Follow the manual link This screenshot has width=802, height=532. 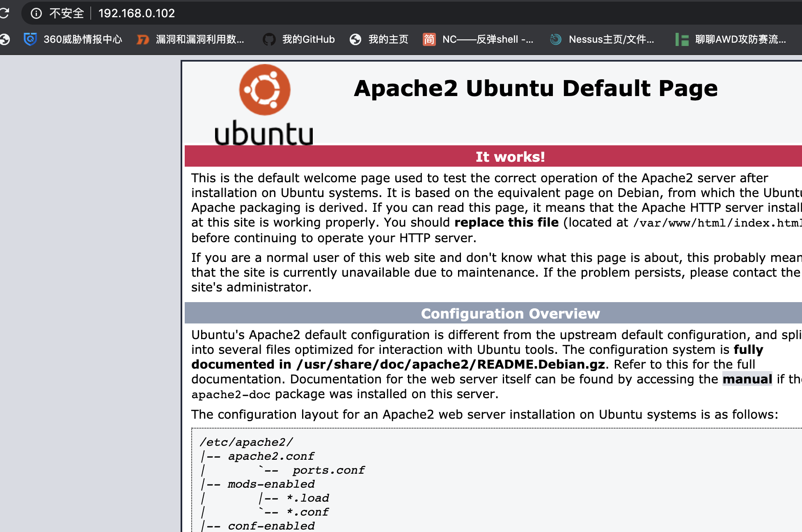(747, 379)
